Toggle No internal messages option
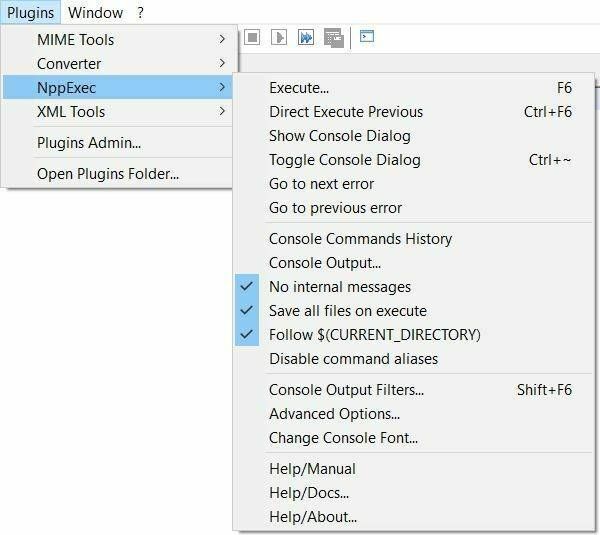 click(414, 287)
